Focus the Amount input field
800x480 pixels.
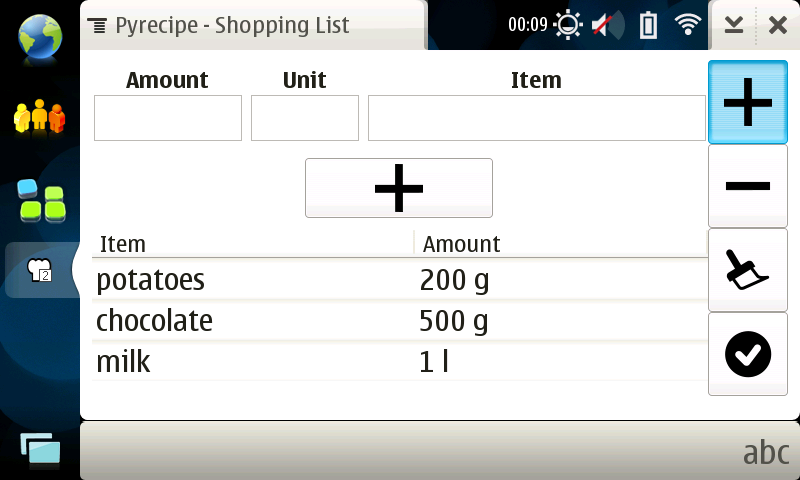[x=168, y=118]
